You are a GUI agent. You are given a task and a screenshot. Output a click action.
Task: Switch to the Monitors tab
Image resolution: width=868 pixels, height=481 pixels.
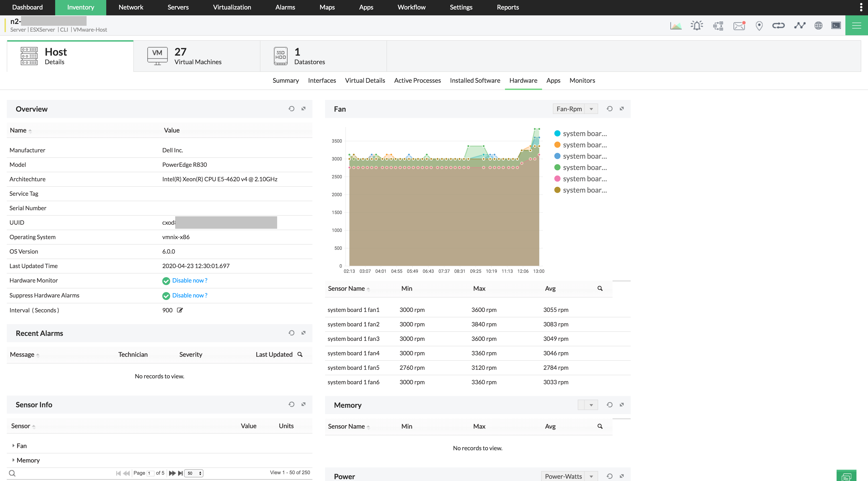tap(583, 80)
